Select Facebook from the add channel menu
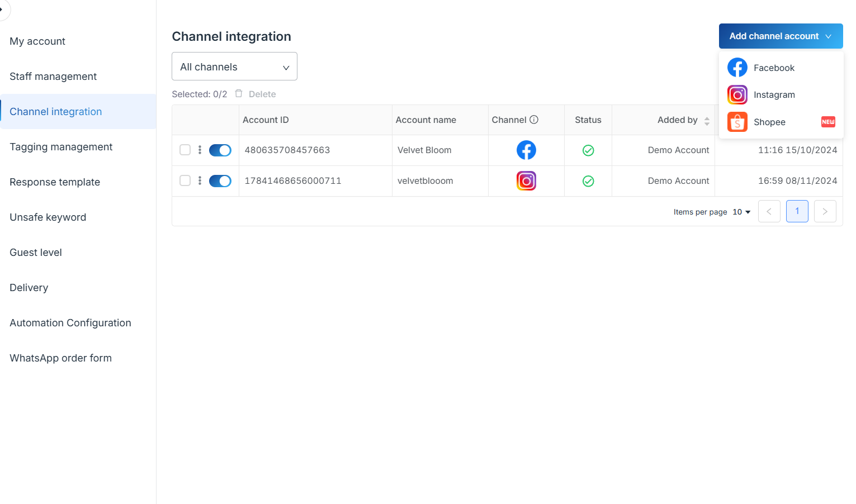856x504 pixels. coord(773,68)
